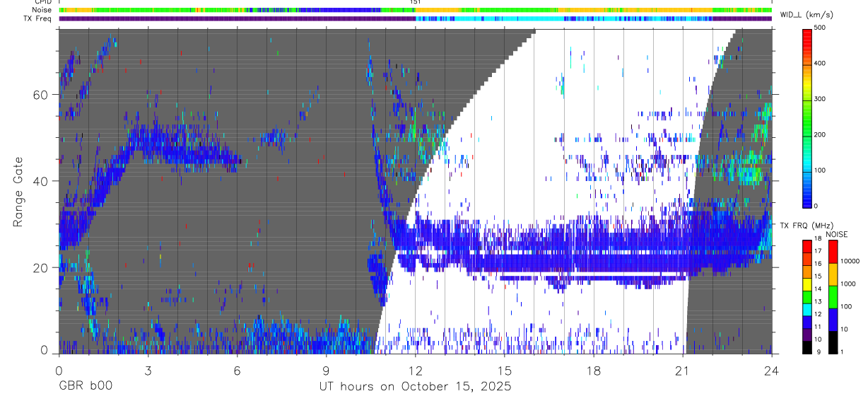
Task: Click the '9' hour tick on the time axis
Action: click(326, 370)
